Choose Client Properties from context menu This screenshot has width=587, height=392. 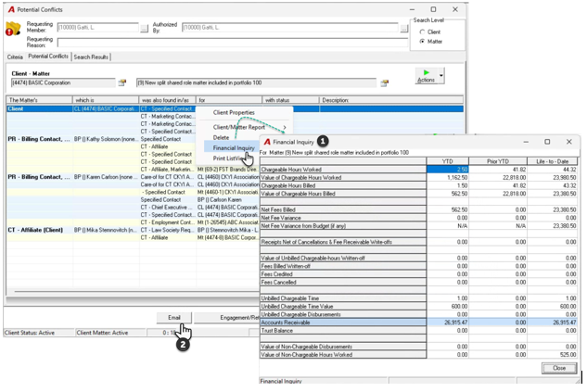[x=234, y=112]
